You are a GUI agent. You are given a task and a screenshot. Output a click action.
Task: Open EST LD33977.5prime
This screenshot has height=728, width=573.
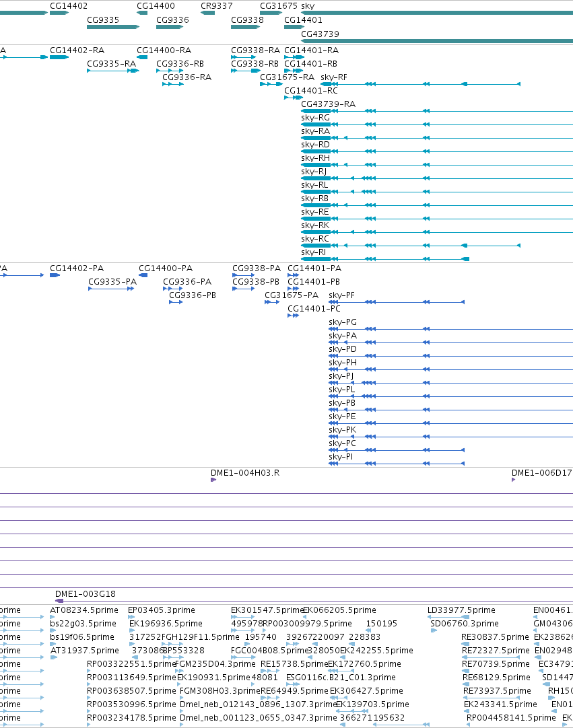(x=461, y=610)
